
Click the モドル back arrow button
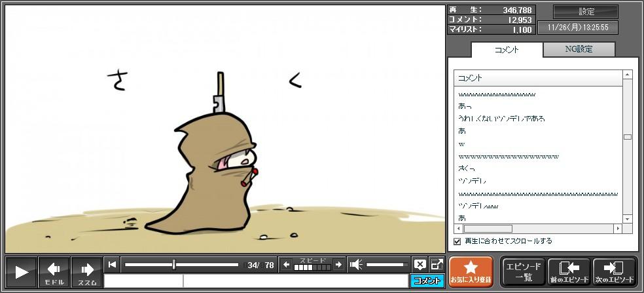coord(54,272)
